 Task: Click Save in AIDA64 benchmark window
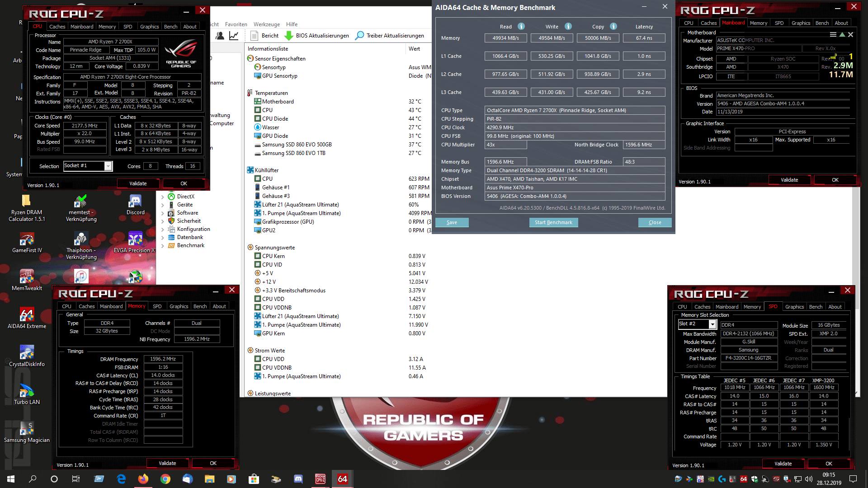tap(452, 222)
